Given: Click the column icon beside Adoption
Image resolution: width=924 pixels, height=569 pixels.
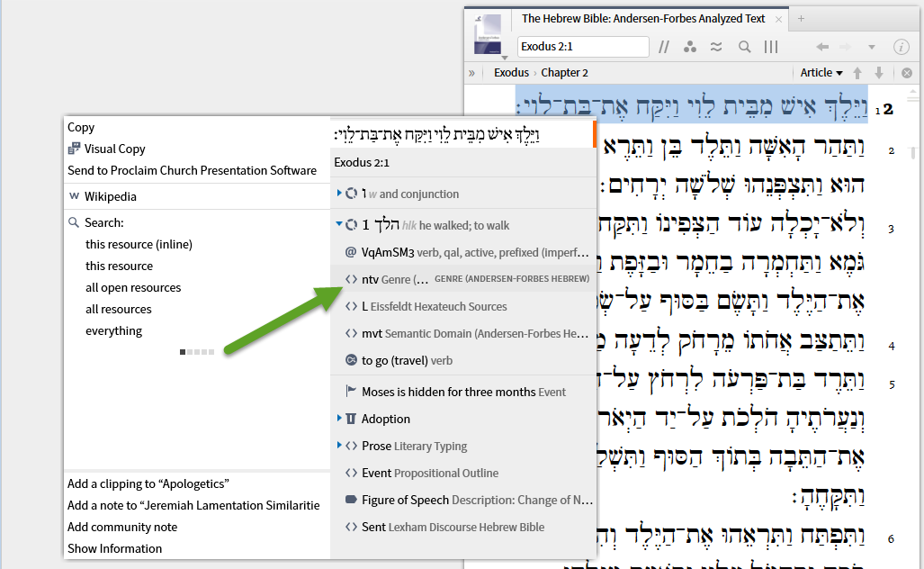Looking at the screenshot, I should (x=351, y=419).
